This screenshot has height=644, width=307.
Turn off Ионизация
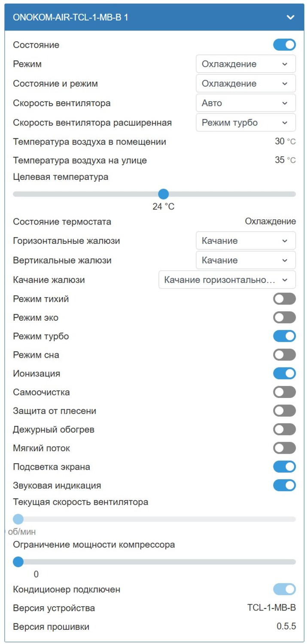(x=284, y=373)
